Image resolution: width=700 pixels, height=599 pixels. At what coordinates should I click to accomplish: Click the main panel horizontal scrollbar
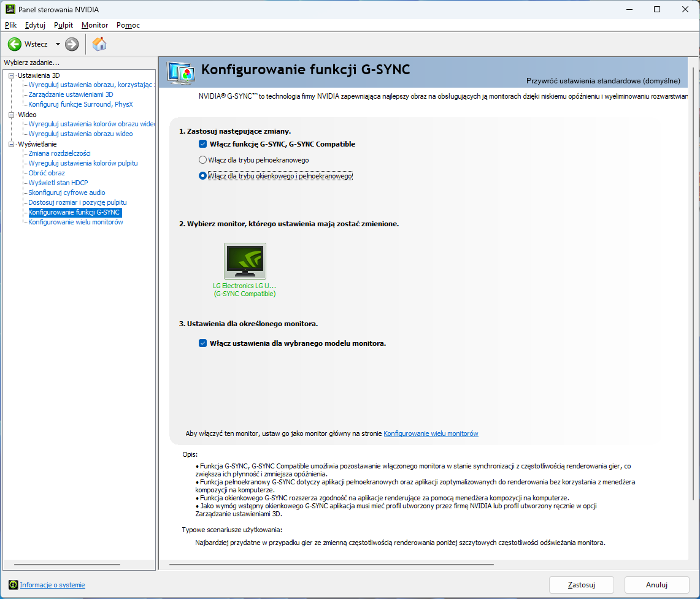pos(331,565)
